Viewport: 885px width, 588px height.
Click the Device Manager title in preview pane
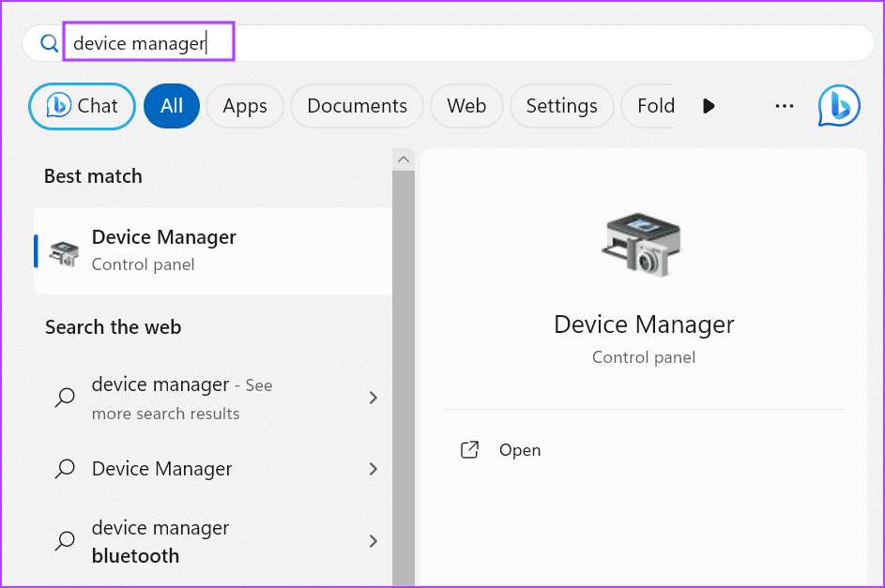(x=644, y=324)
